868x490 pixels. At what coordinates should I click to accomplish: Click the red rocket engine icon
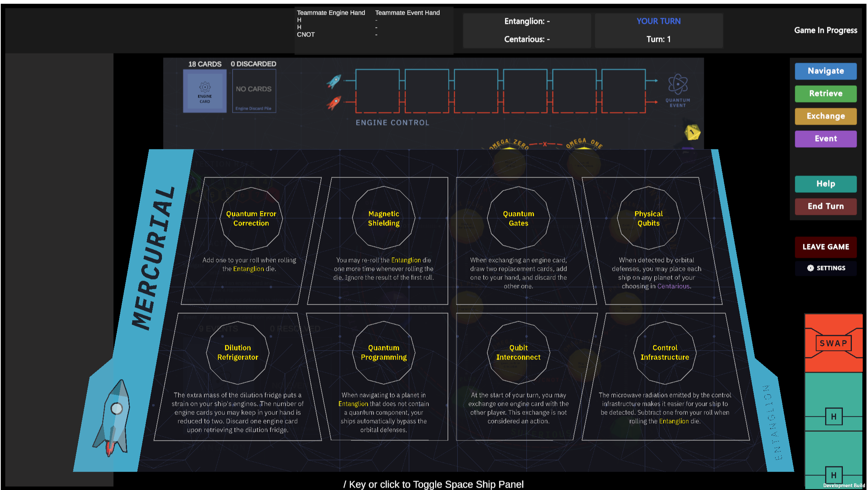click(x=334, y=102)
